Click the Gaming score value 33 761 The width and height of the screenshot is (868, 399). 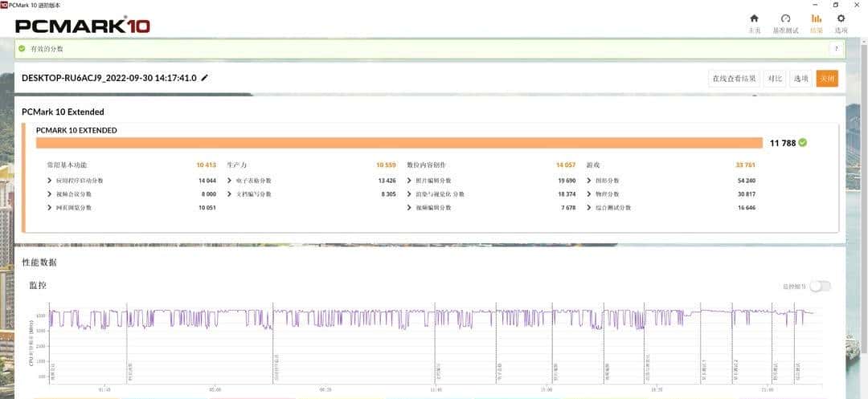(x=746, y=165)
